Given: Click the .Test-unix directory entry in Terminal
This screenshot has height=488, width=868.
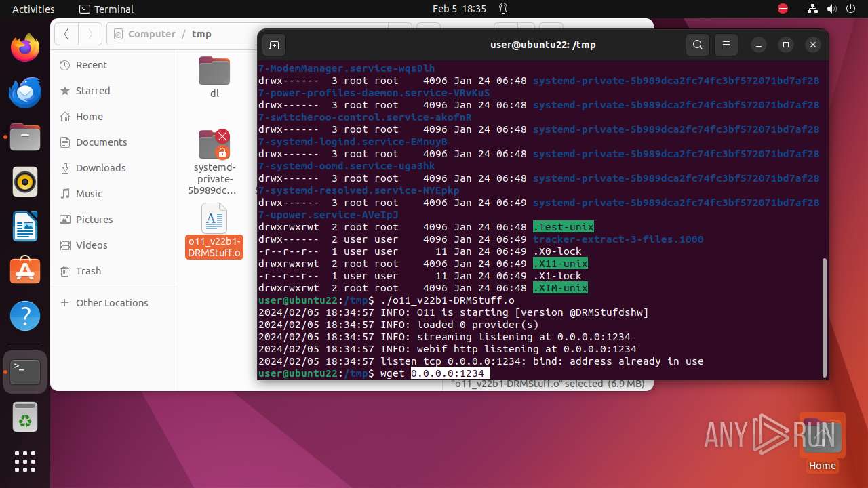Looking at the screenshot, I should (564, 227).
